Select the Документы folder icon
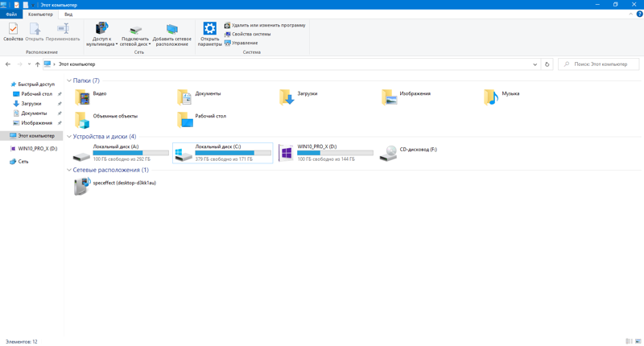This screenshot has height=346, width=644. (184, 97)
